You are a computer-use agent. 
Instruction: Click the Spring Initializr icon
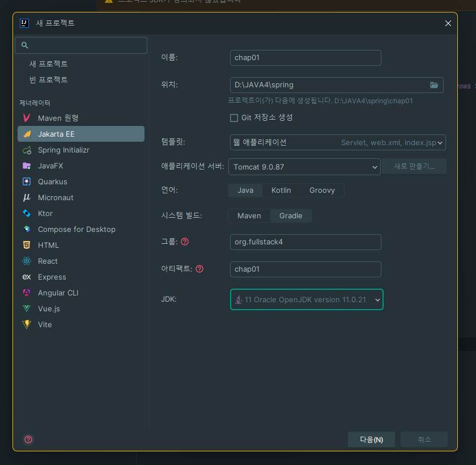coord(27,150)
